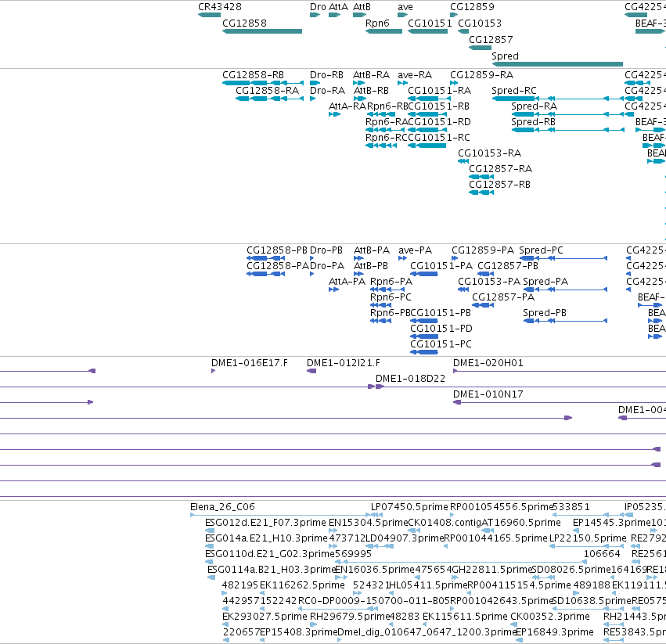Screen dimensions: 666x644
Task: Select the CG10153 gene label
Action: click(x=480, y=23)
